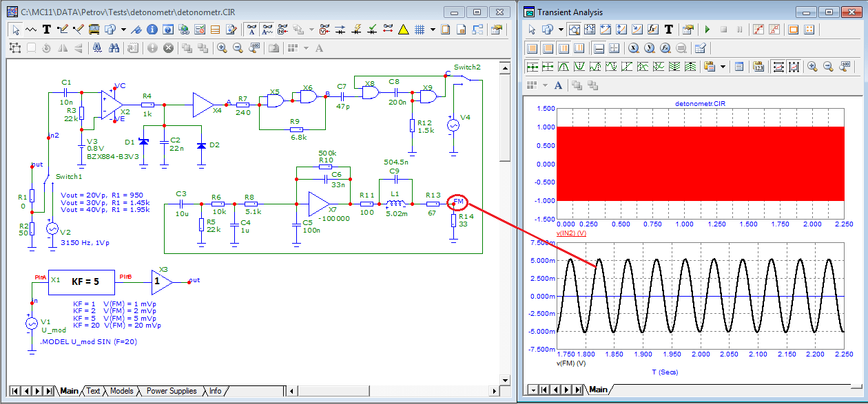
Task: Open the Power Supplies tab
Action: click(172, 391)
